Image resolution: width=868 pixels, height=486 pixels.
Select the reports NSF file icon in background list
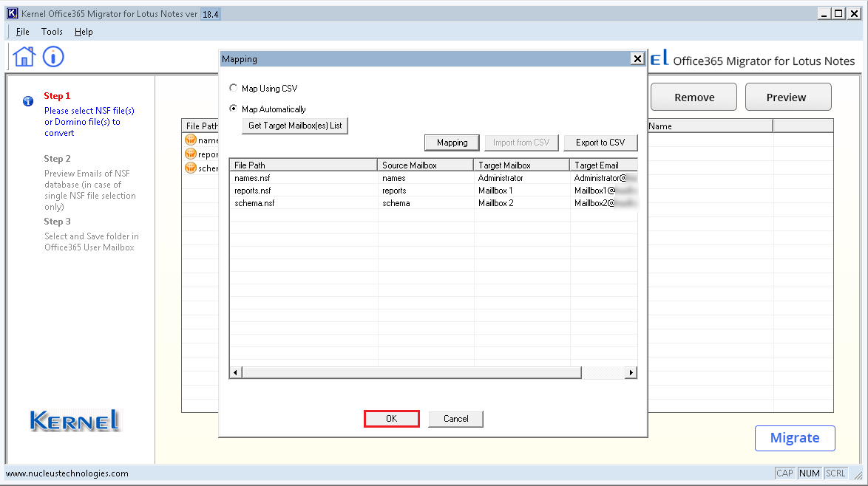pos(191,154)
